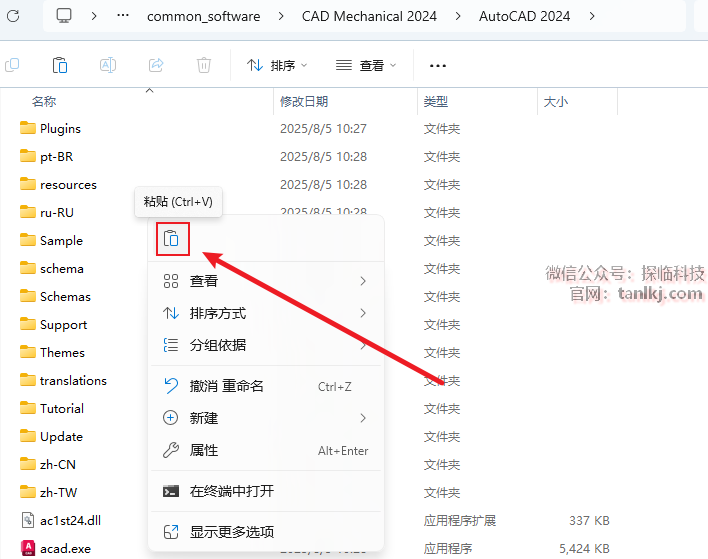Click the Share icon in toolbar
Viewport: 708px width, 559px height.
[156, 65]
